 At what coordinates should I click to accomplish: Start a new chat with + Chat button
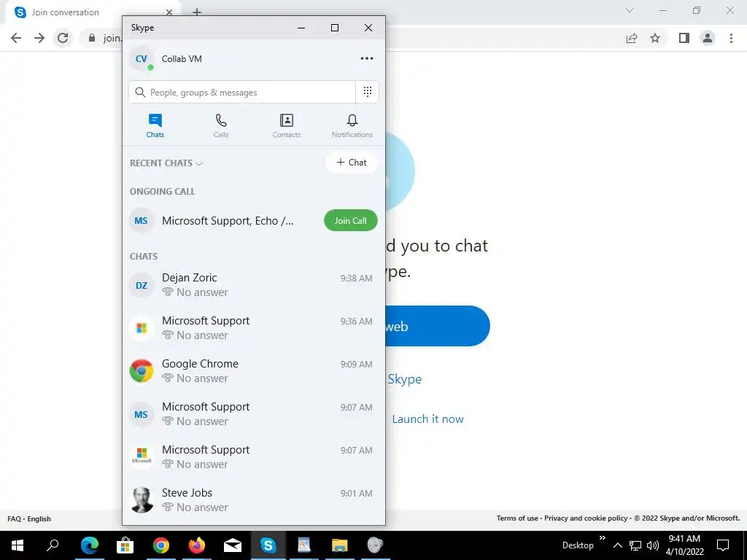tap(352, 163)
